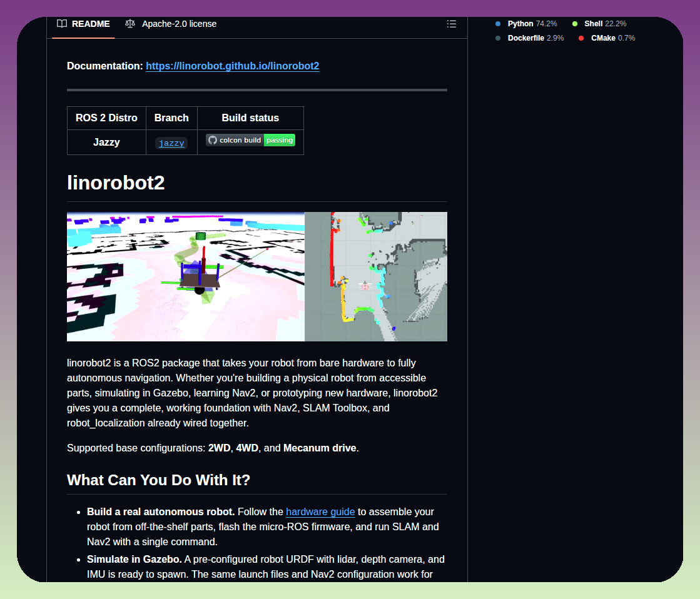
Task: Open the jazzy branch link
Action: pyautogui.click(x=171, y=143)
